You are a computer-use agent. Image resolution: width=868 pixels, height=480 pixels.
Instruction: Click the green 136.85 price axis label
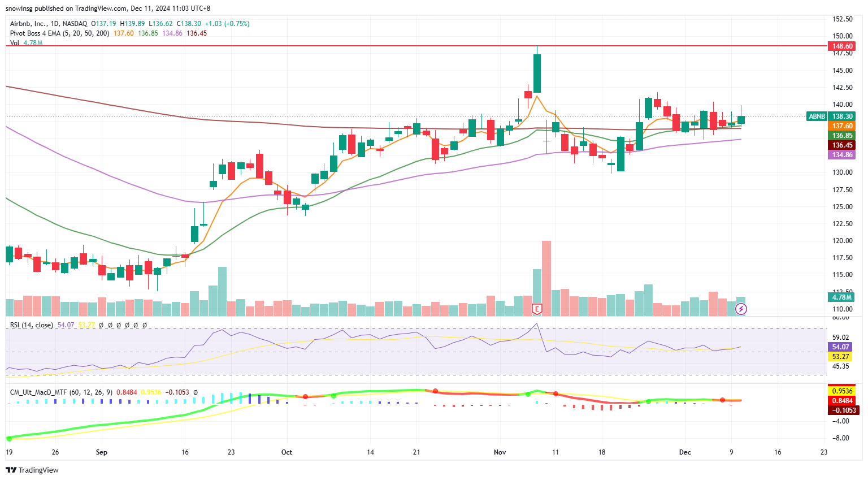tap(842, 136)
